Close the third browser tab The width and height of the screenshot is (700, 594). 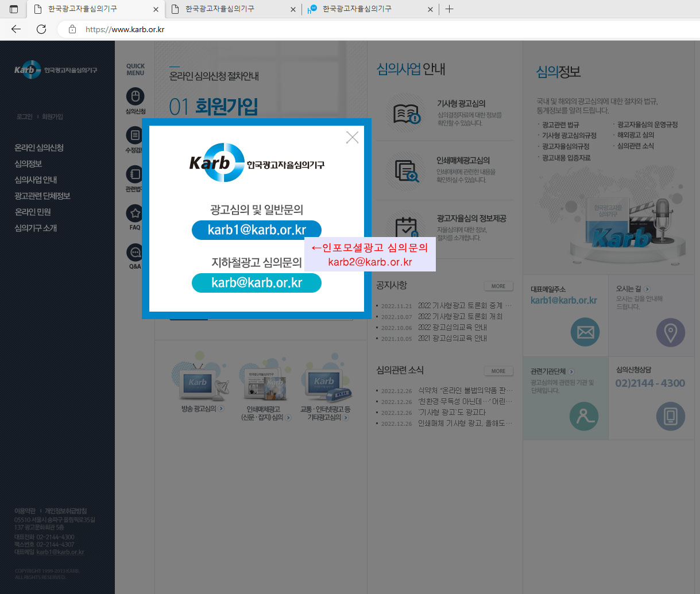430,9
